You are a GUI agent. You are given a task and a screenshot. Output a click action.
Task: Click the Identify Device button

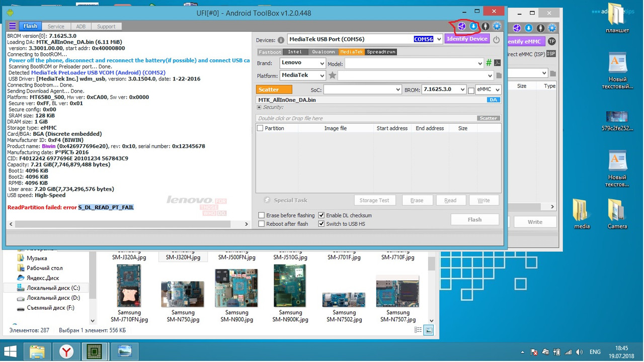click(467, 39)
